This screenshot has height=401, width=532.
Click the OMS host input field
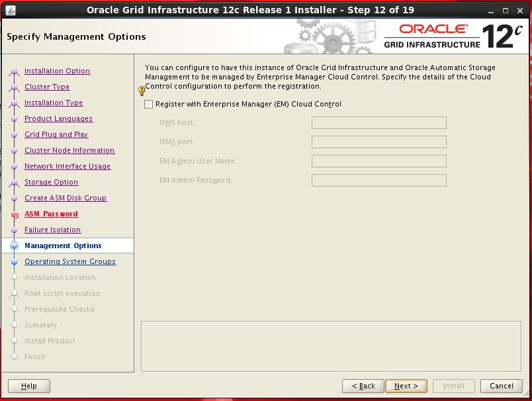point(379,123)
